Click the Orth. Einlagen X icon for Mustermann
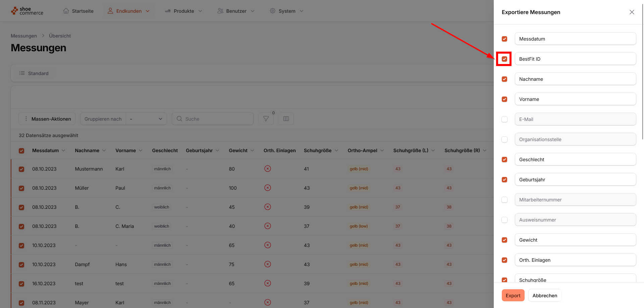Screen dimensions: 644x308 (x=267, y=169)
